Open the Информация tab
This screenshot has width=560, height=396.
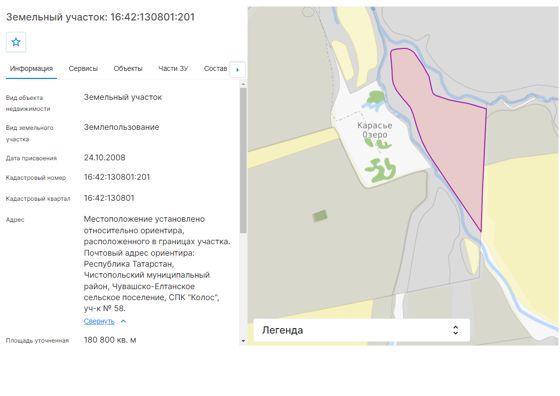31,69
